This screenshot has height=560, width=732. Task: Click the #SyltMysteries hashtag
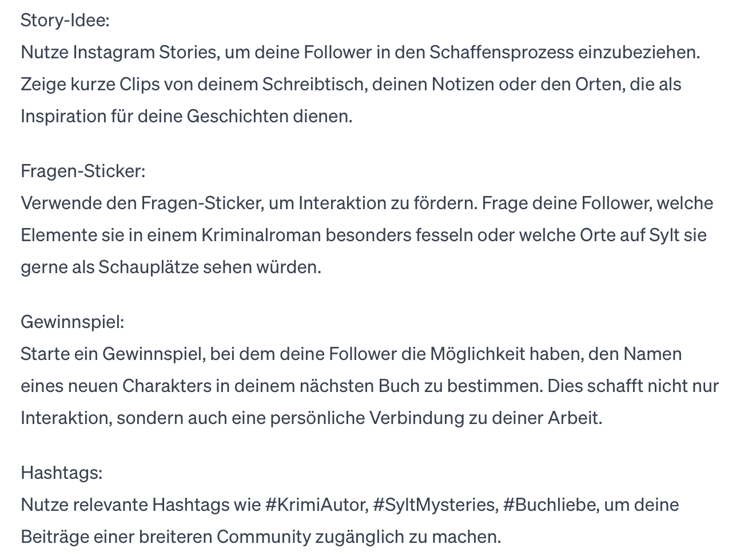[435, 505]
